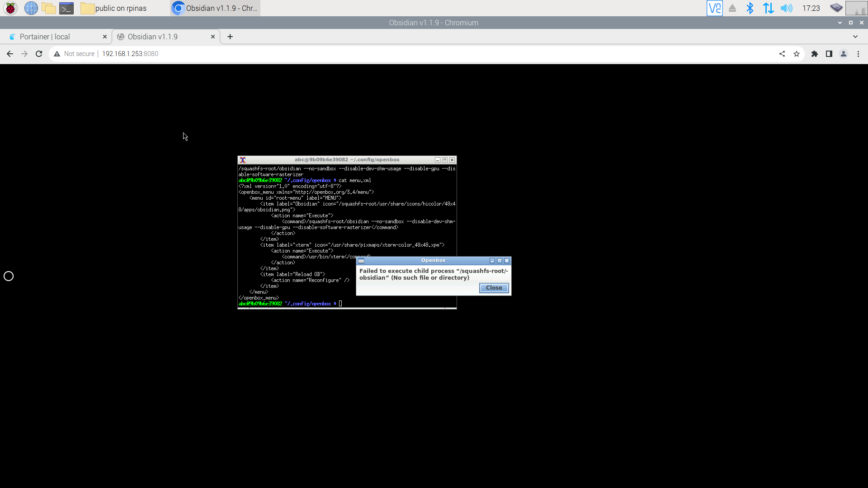Open Chromium's extensions puzzle icon
Screen dimensions: 868x488
(x=815, y=54)
